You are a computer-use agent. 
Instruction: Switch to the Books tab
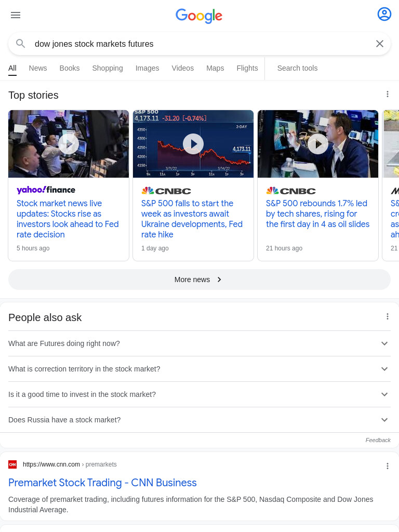coord(70,68)
